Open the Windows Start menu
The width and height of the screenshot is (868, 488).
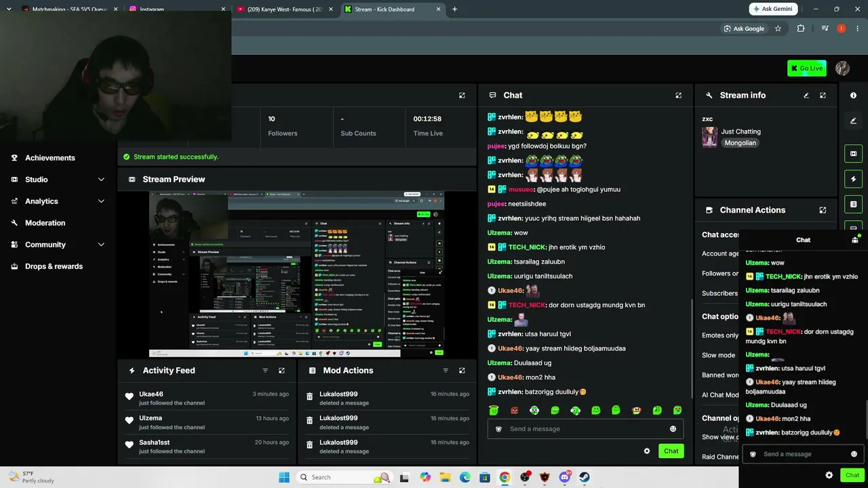[284, 477]
